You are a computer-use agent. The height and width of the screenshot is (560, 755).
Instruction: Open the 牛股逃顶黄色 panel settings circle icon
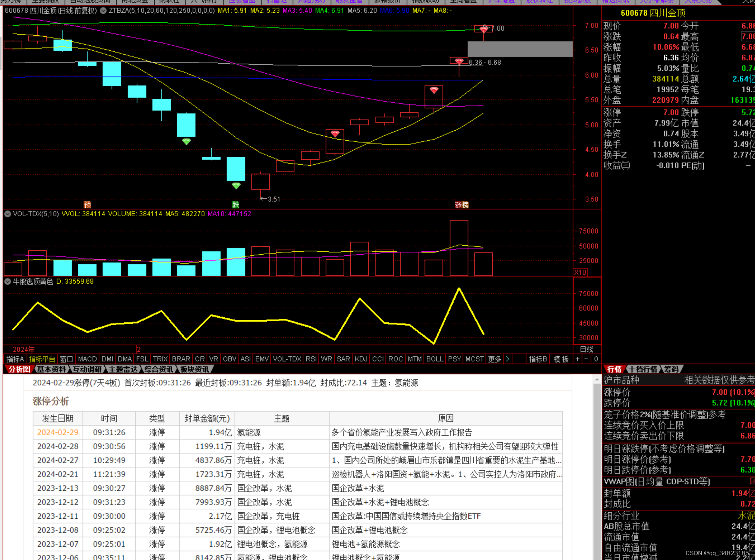click(7, 281)
